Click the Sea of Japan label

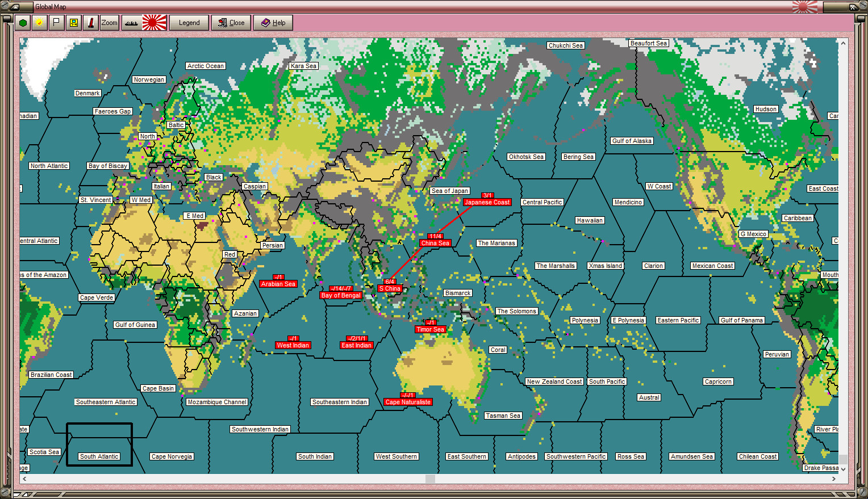pos(450,191)
